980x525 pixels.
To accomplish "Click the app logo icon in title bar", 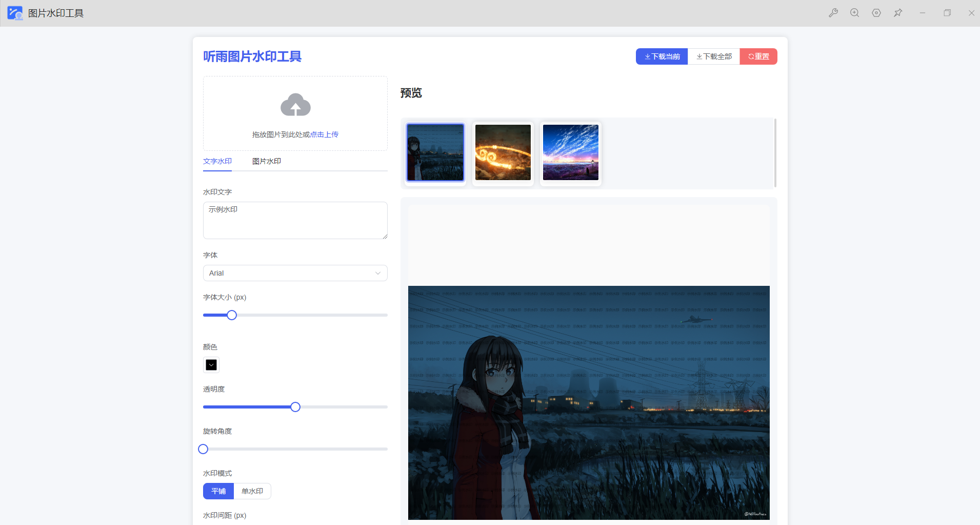I will (x=15, y=13).
